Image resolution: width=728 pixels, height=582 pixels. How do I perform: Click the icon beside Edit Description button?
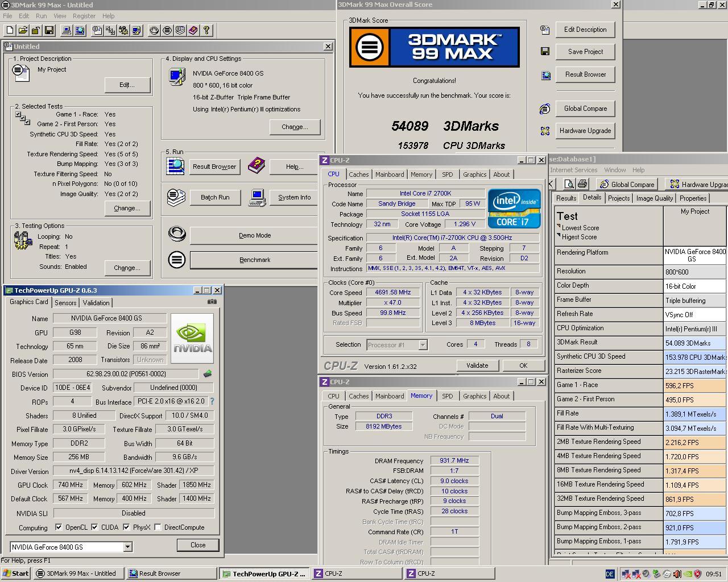pos(545,30)
